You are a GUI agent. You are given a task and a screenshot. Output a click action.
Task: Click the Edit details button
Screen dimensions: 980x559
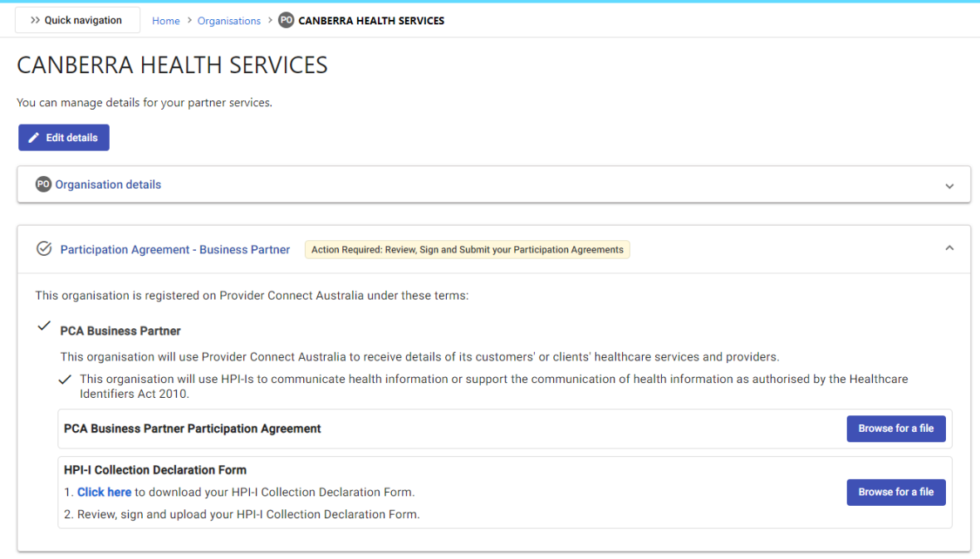[64, 138]
